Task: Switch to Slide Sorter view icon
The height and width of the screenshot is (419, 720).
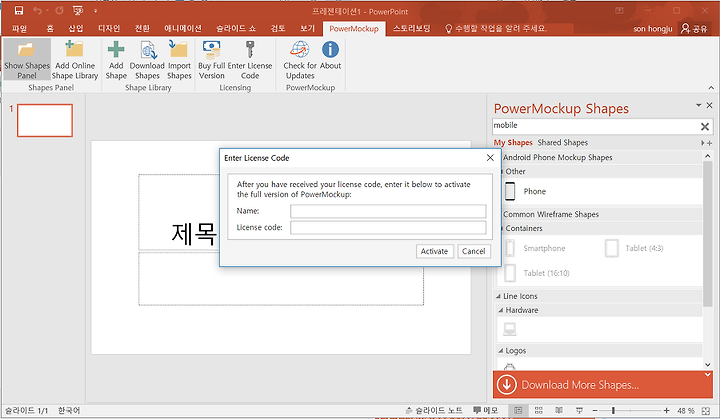Action: pos(539,410)
